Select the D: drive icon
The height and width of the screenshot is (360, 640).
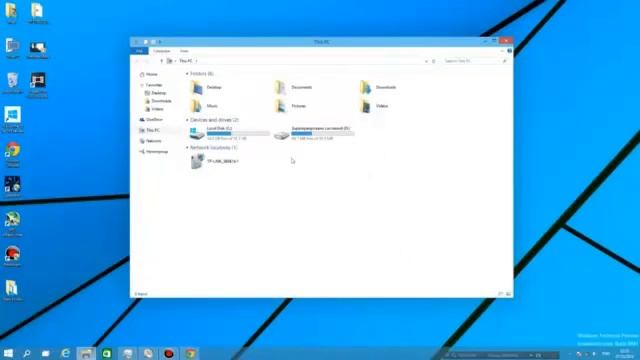[281, 135]
